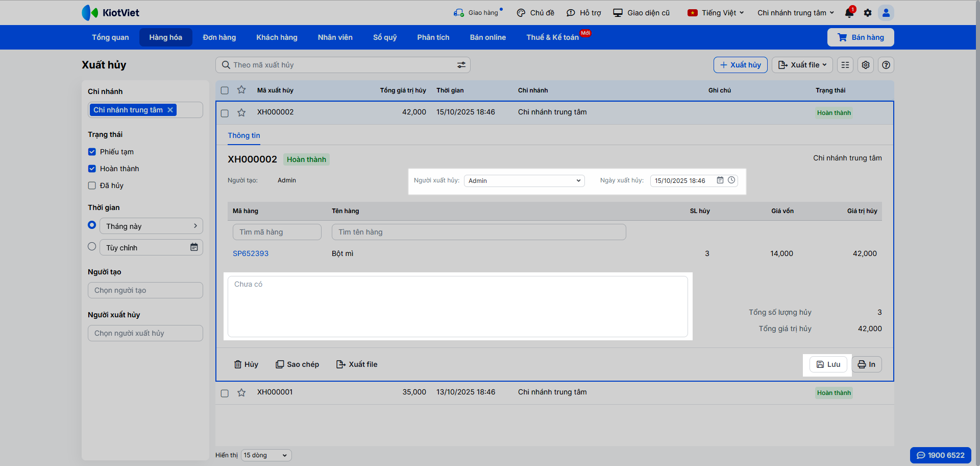The width and height of the screenshot is (980, 466).
Task: Open product link SP652393
Action: point(251,253)
